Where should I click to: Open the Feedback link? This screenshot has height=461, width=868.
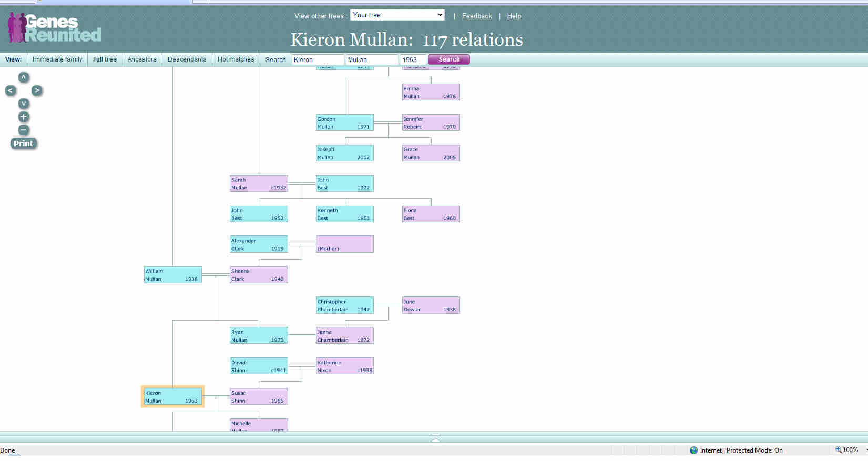coord(477,16)
